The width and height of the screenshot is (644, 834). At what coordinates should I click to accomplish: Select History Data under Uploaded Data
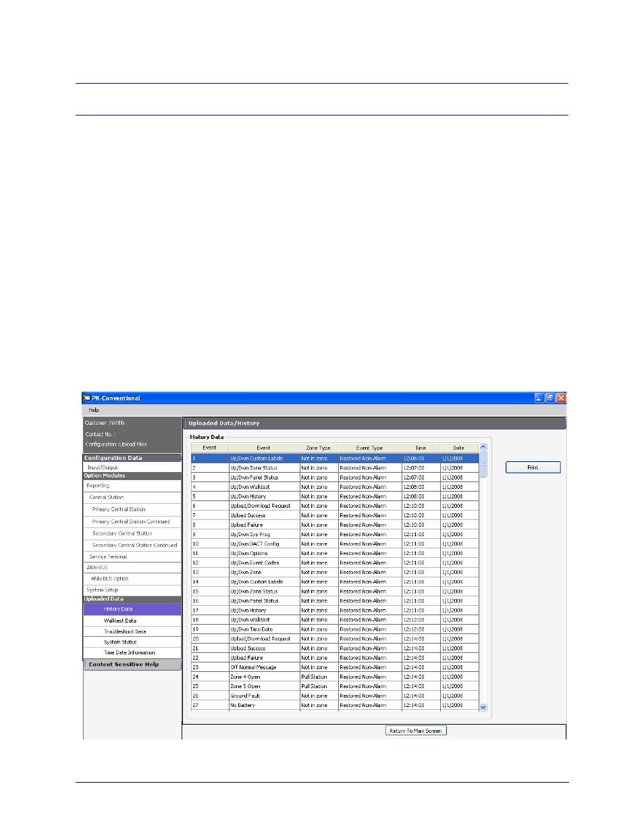click(132, 609)
